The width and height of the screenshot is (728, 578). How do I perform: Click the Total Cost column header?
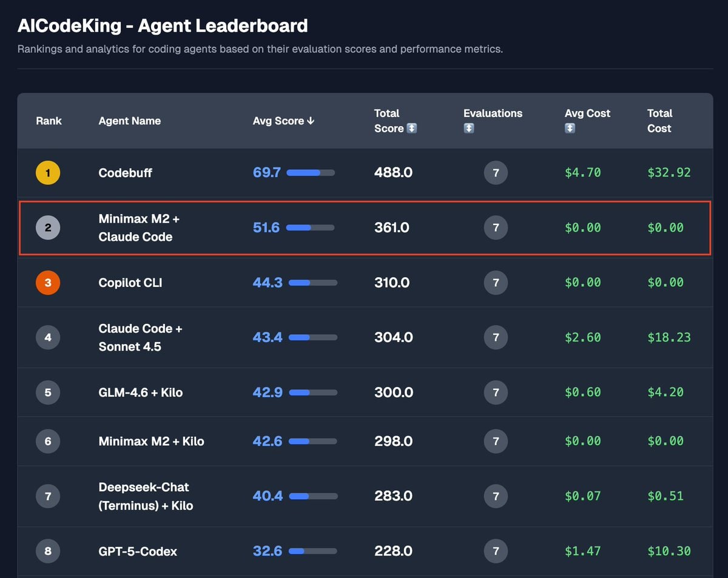click(x=659, y=121)
